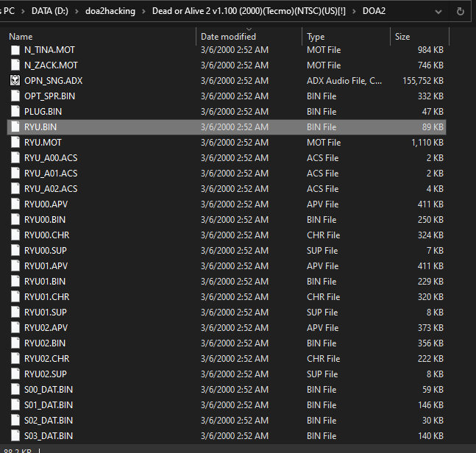The width and height of the screenshot is (476, 453).
Task: Go to doa2hacking folder in breadcrumb
Action: (105, 11)
